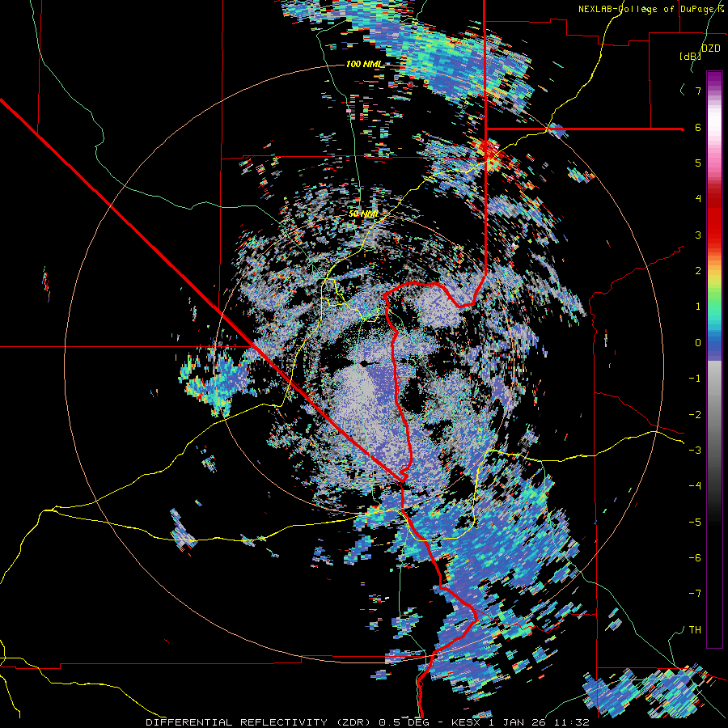The width and height of the screenshot is (728, 728).
Task: Click the -7 value on the color scale
Action: (x=695, y=594)
